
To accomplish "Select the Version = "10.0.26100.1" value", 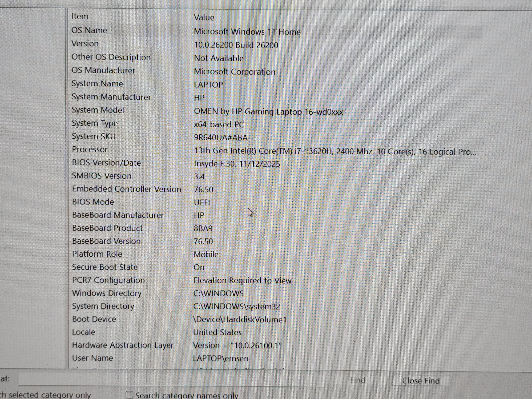I will (237, 345).
